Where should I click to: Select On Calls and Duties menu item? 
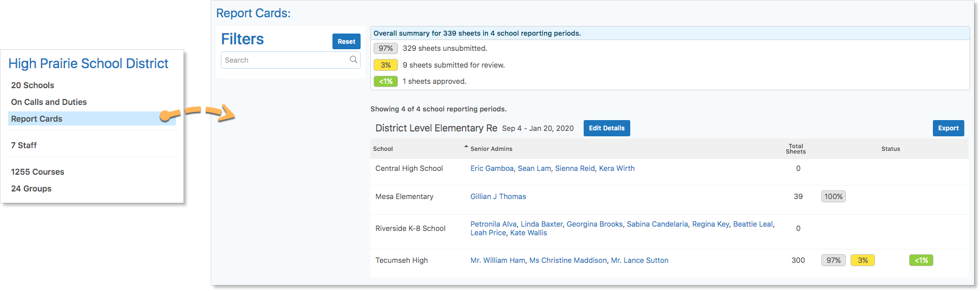[49, 102]
